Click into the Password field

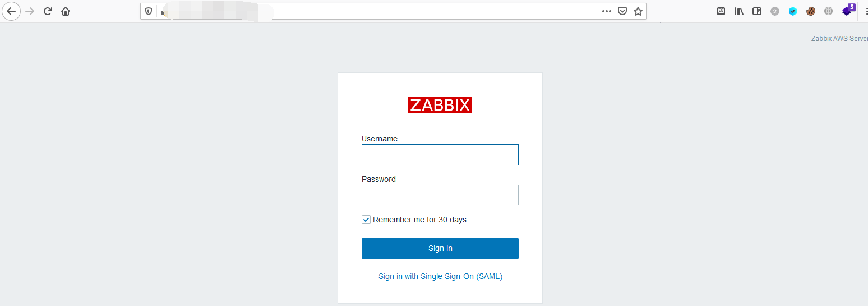click(x=440, y=195)
